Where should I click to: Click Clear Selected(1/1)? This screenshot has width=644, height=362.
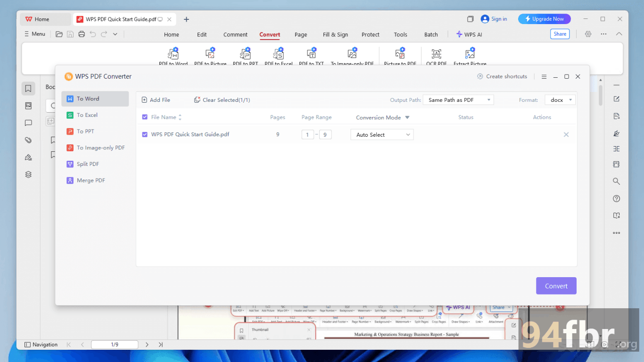point(222,100)
